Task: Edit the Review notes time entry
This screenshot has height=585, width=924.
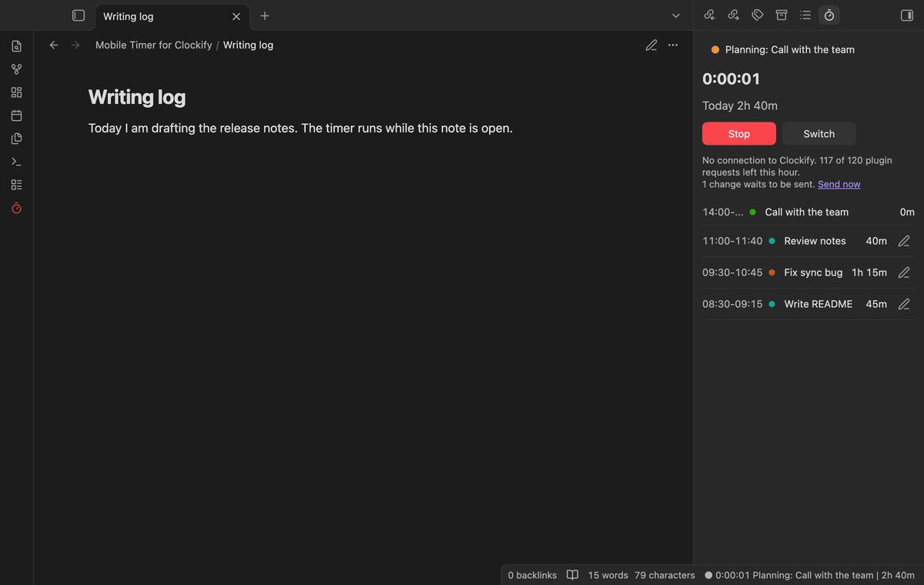Action: (x=904, y=241)
